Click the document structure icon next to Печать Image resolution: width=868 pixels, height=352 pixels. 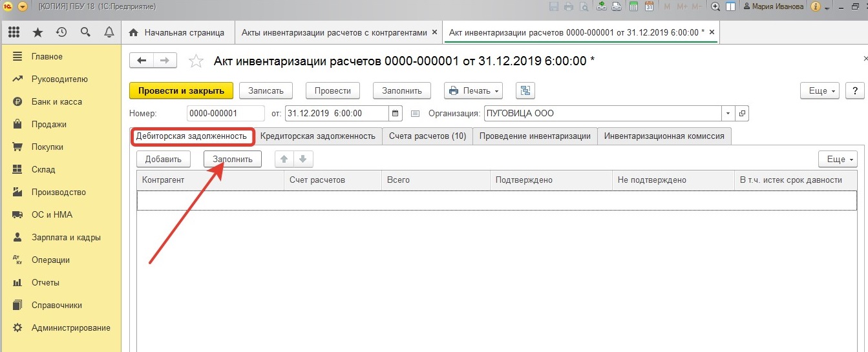[x=525, y=90]
